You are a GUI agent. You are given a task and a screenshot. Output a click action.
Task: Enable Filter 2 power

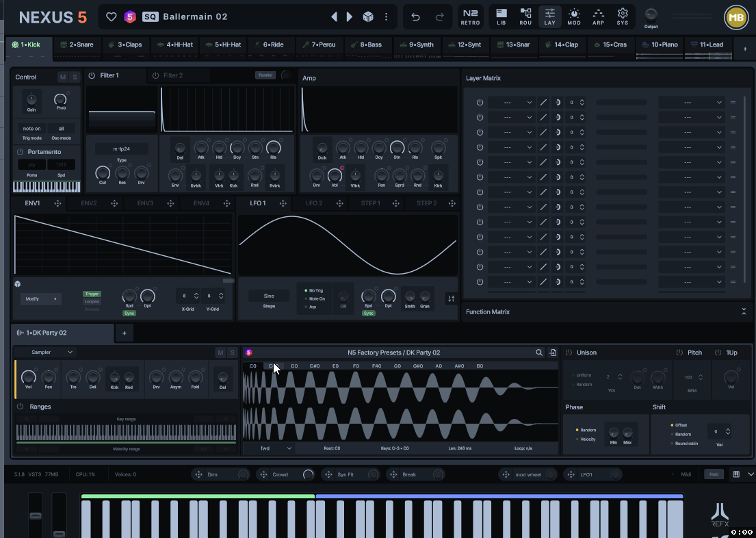(155, 76)
